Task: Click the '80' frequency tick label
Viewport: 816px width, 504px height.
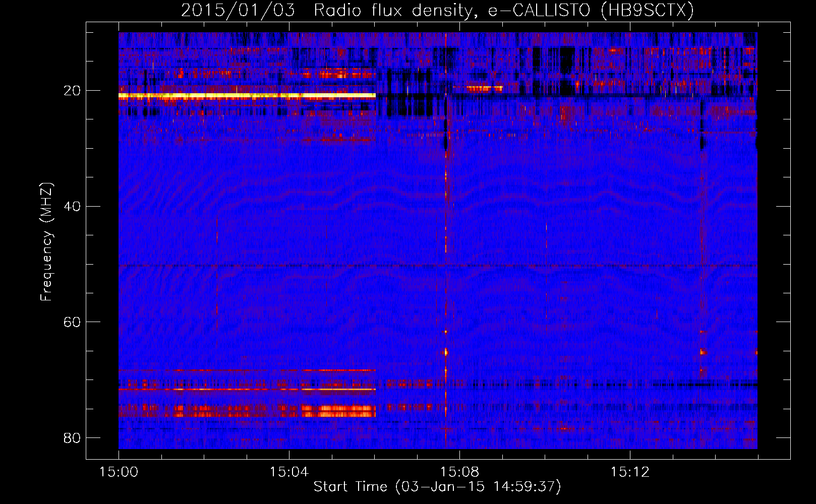Action: pyautogui.click(x=72, y=437)
